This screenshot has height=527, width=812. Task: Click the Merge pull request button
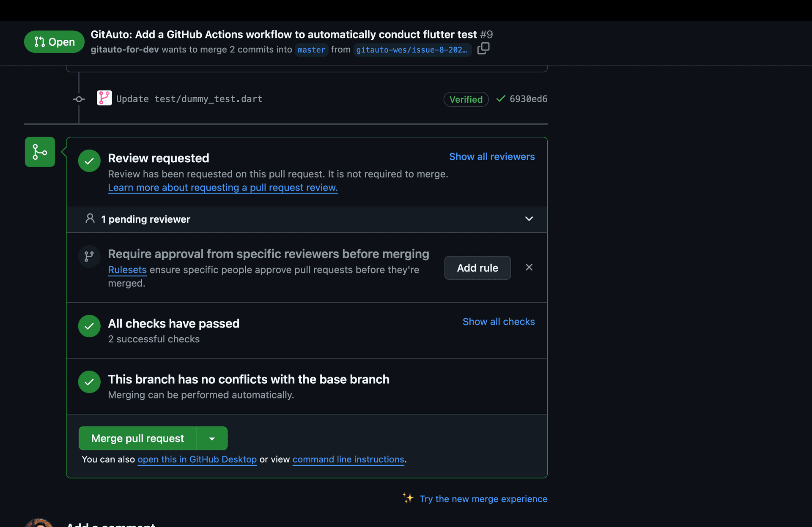[138, 439]
